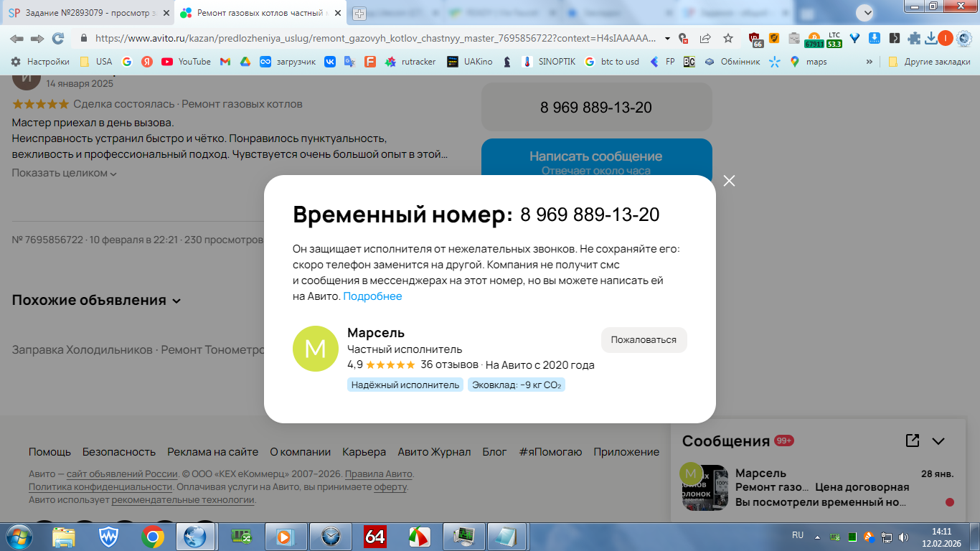The height and width of the screenshot is (551, 980).
Task: Click the padlock site info icon
Action: point(84,38)
